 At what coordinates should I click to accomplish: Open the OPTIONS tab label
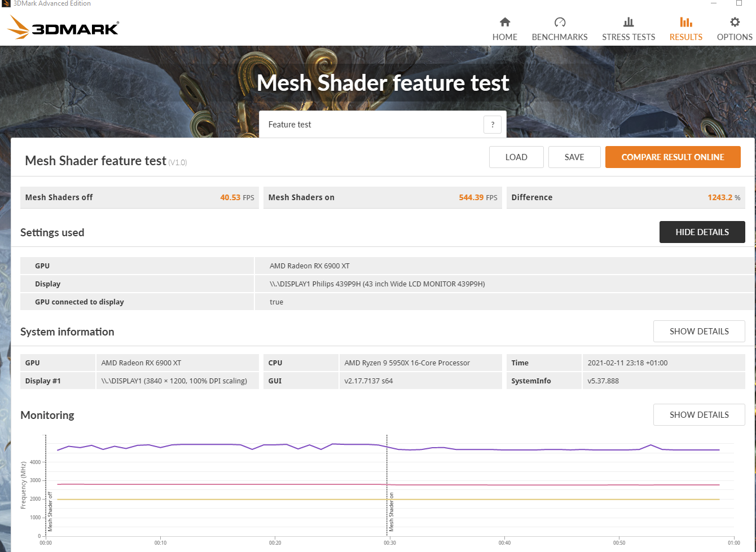coord(735,37)
